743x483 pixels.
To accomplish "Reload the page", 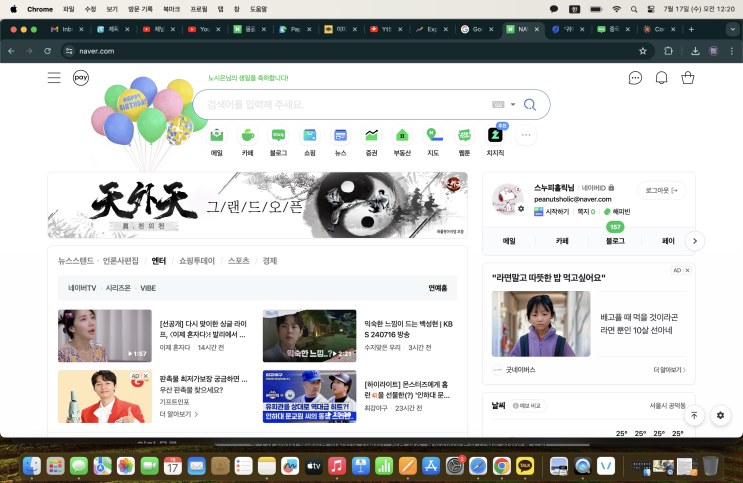I will click(47, 51).
